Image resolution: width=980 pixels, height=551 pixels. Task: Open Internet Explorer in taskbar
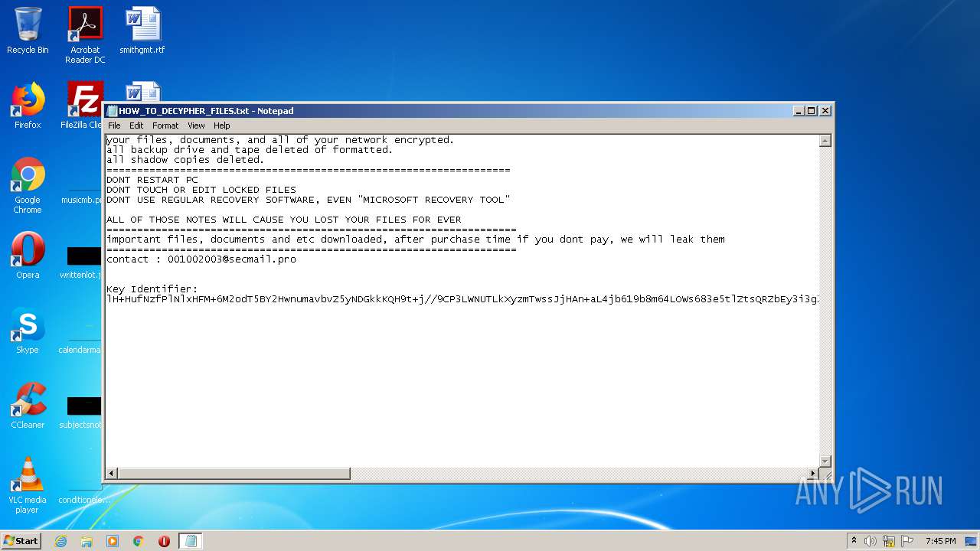click(x=60, y=541)
